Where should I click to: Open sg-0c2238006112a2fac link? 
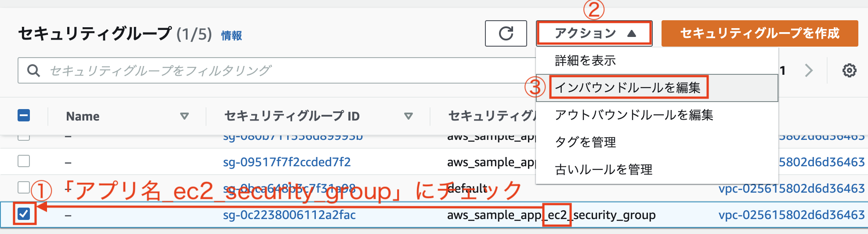289,215
